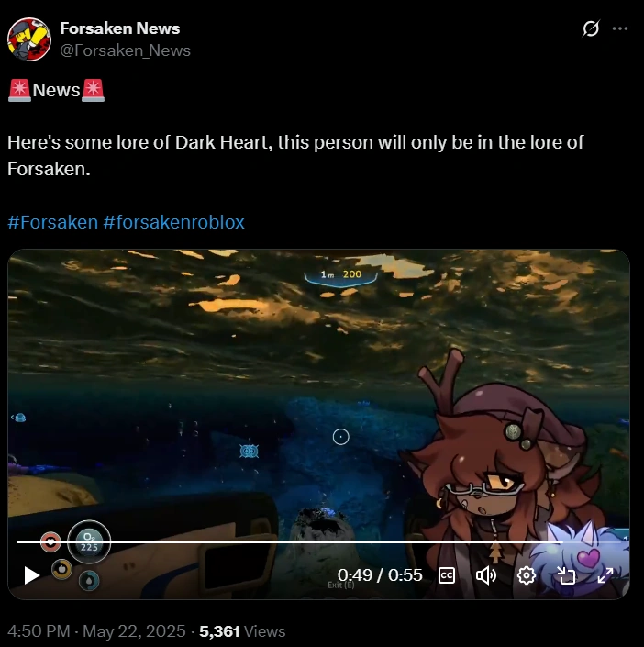Open the tweet's more options menu
The height and width of the screenshot is (647, 644).
click(620, 28)
